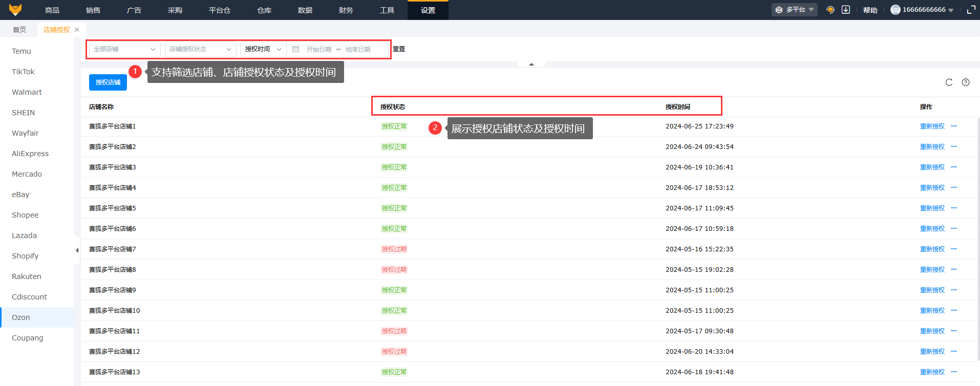Open more actions for 赛狐多平台店铺4
Screen dimensions: 980x386
click(954, 187)
